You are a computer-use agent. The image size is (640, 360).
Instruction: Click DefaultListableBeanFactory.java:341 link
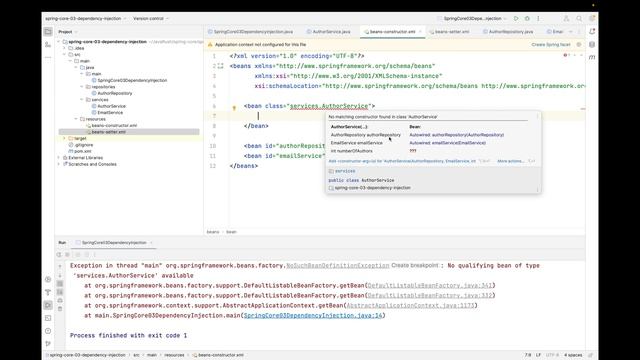[430, 285]
